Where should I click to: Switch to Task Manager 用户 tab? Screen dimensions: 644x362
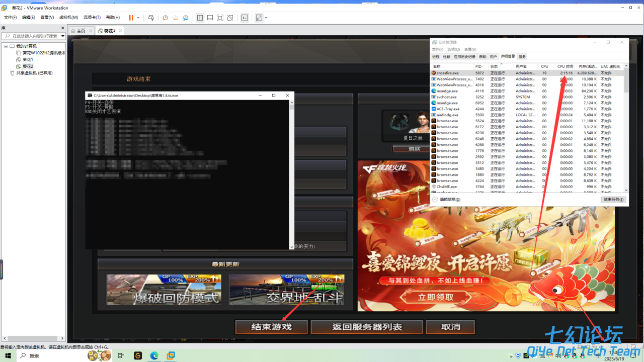(x=493, y=57)
